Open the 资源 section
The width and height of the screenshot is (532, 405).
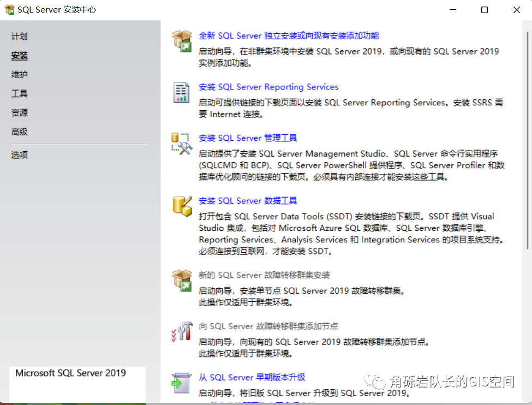click(19, 112)
